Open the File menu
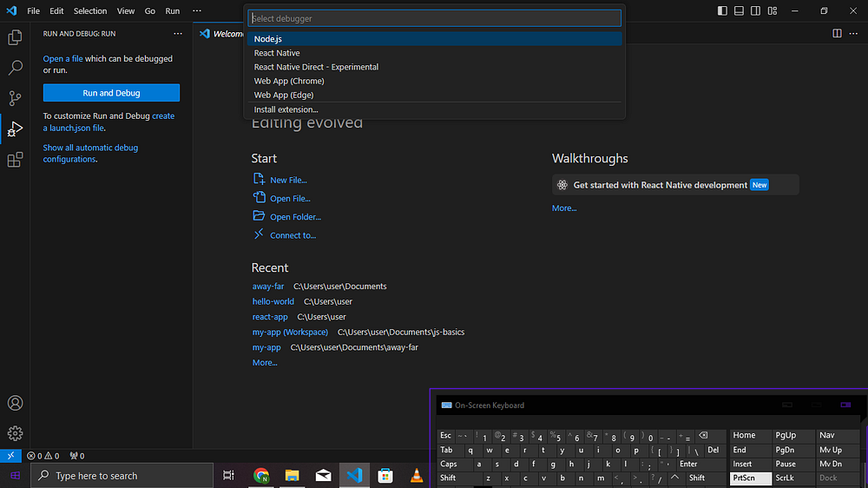This screenshot has height=488, width=868. 33,10
